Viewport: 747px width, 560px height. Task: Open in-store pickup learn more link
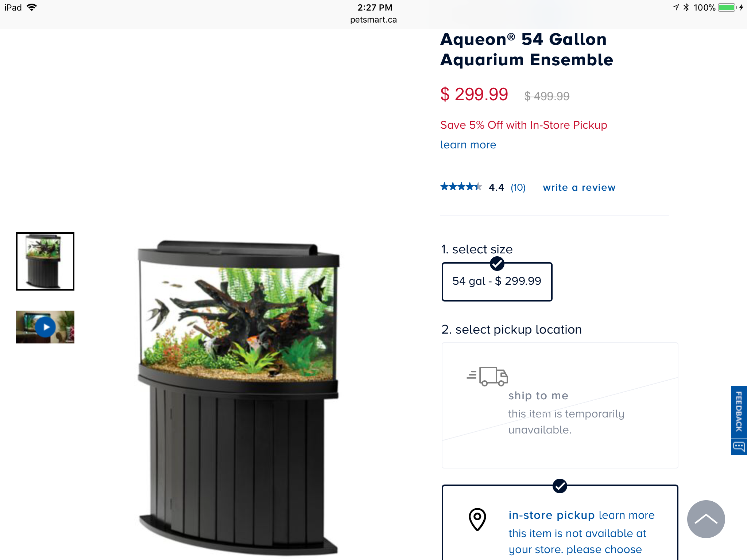coord(627,515)
